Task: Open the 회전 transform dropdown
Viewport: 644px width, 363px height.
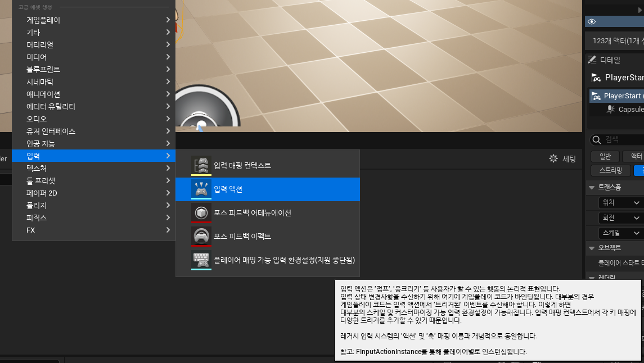Action: click(x=621, y=218)
